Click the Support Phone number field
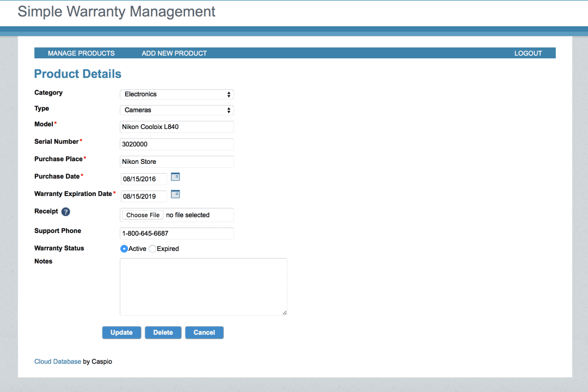 click(176, 234)
